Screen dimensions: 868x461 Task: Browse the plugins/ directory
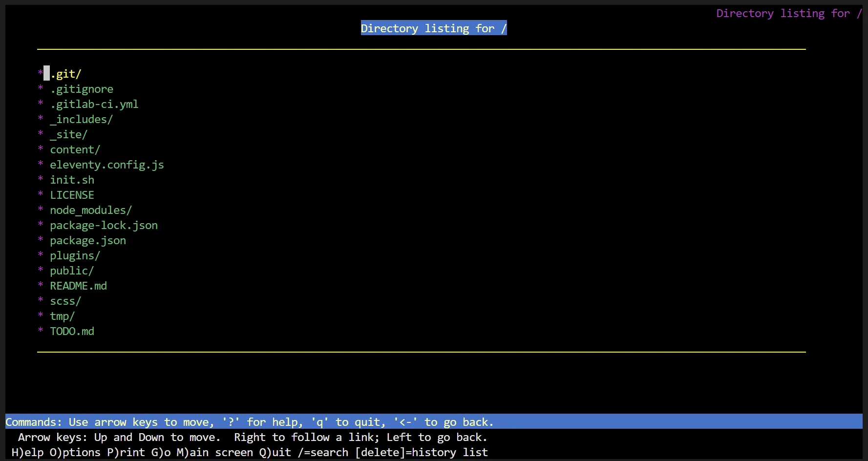(x=75, y=255)
